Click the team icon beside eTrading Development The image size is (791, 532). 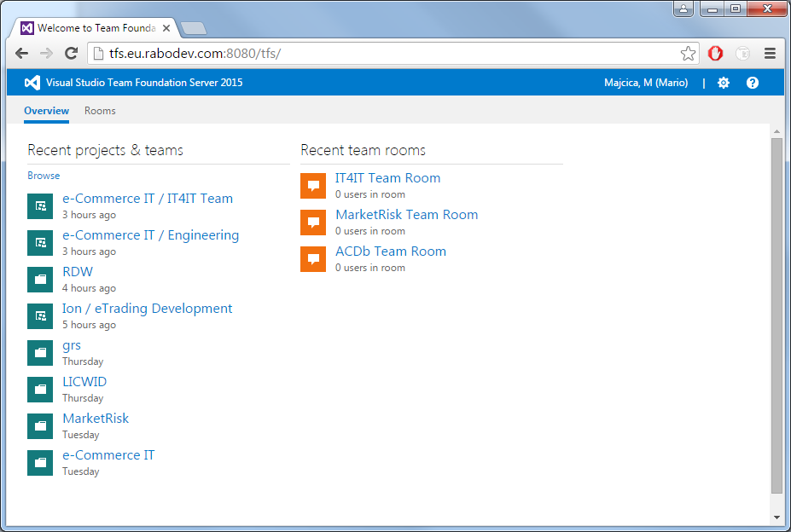pos(40,316)
